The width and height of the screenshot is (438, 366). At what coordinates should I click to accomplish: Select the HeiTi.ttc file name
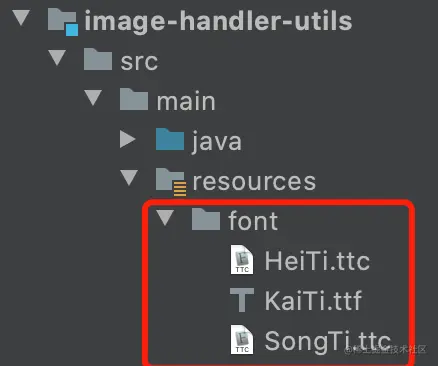[317, 261]
